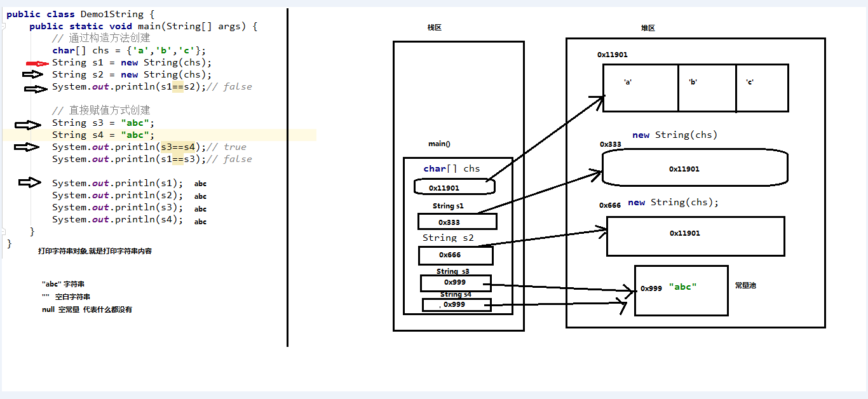Click the 0x999 box under String s3

(x=456, y=283)
